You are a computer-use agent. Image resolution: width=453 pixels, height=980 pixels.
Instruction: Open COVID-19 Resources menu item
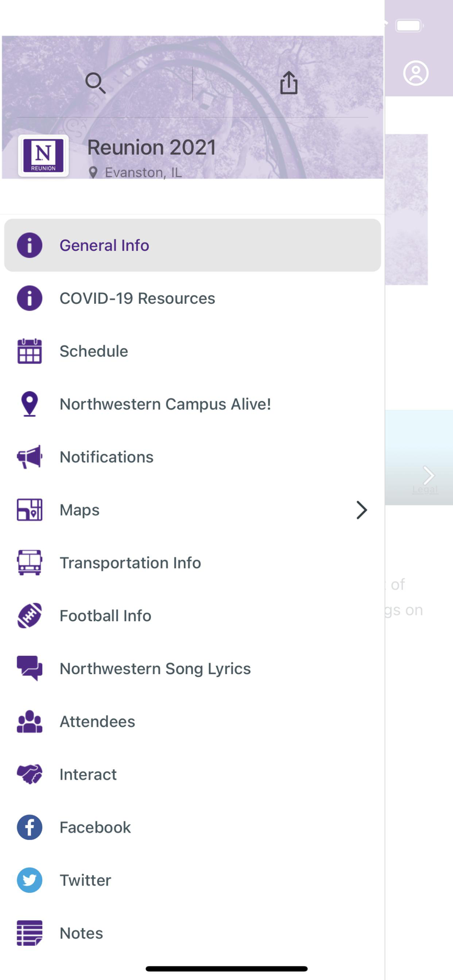(137, 298)
